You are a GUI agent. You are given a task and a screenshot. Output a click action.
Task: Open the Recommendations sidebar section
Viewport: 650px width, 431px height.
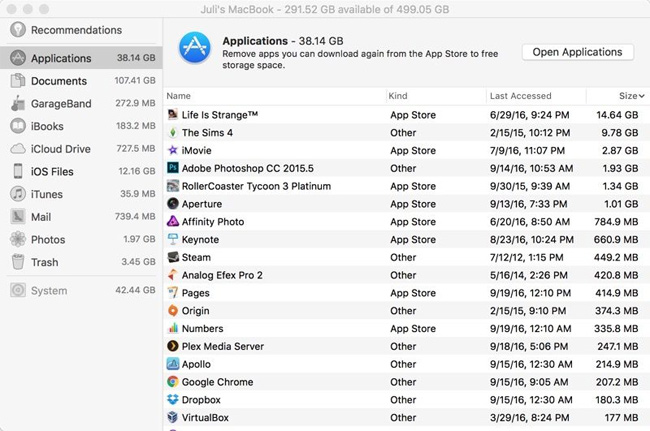[x=81, y=30]
